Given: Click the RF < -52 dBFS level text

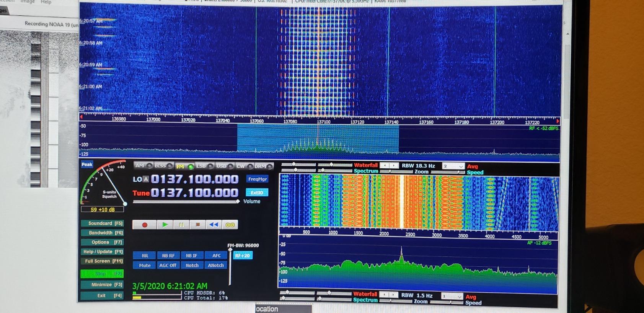Looking at the screenshot, I should 544,128.
